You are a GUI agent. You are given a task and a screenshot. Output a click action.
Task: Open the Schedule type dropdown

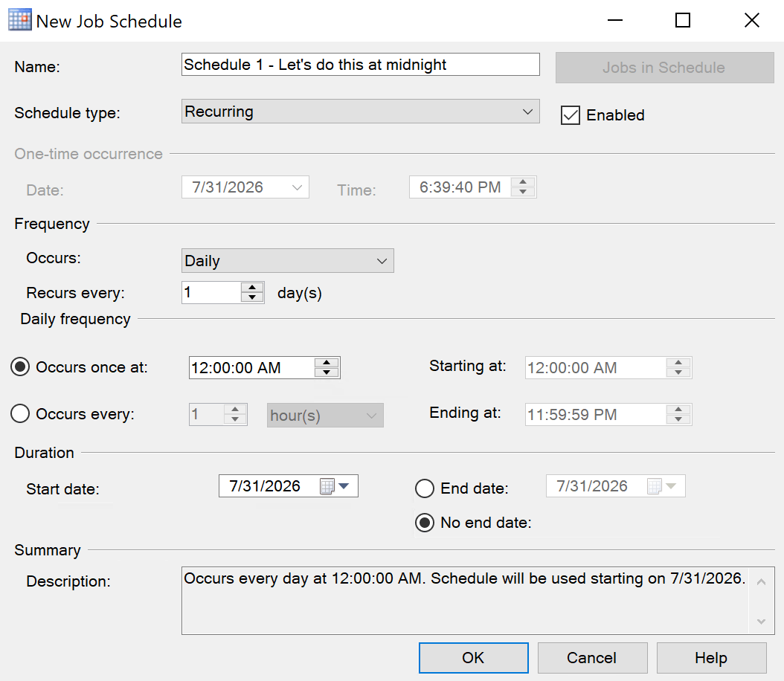coord(361,112)
